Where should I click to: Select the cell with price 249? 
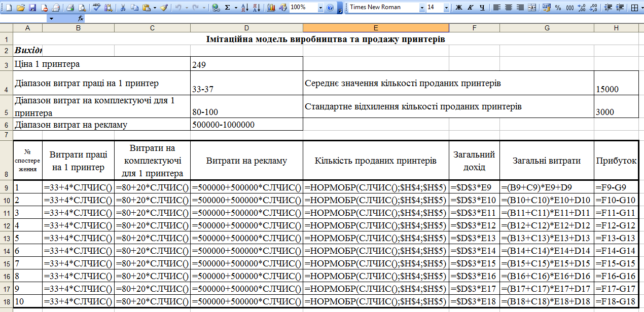[x=246, y=64]
